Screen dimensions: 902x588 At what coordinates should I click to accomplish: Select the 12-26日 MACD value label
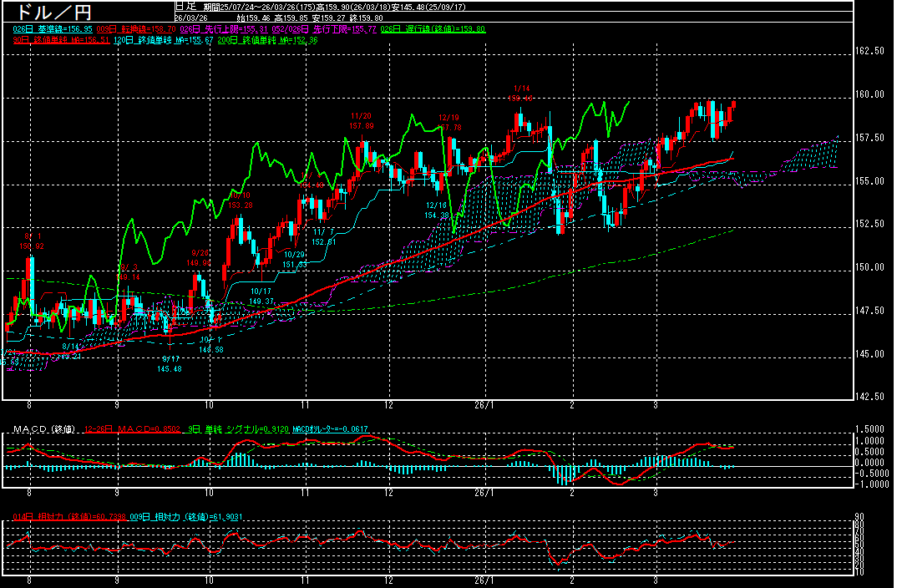[x=133, y=429]
